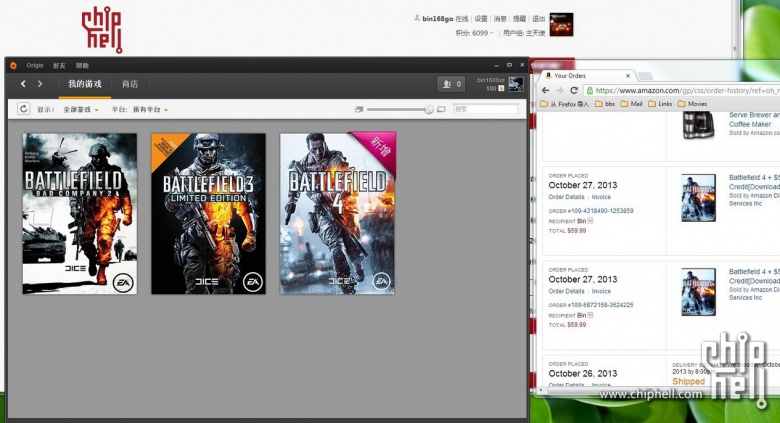780x423 pixels.
Task: Click Chrome's back arrow button
Action: tap(546, 90)
